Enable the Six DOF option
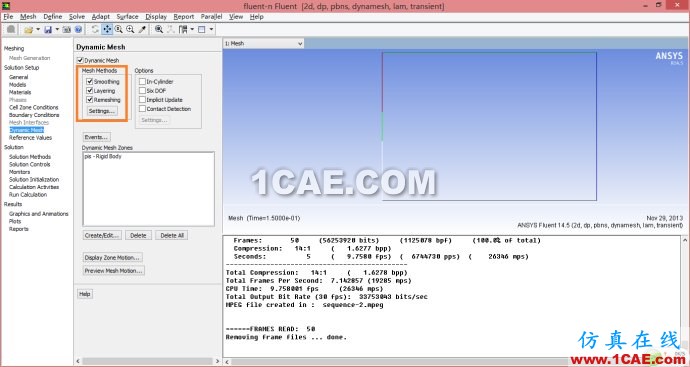Screen dimensions: 690x367 142,91
